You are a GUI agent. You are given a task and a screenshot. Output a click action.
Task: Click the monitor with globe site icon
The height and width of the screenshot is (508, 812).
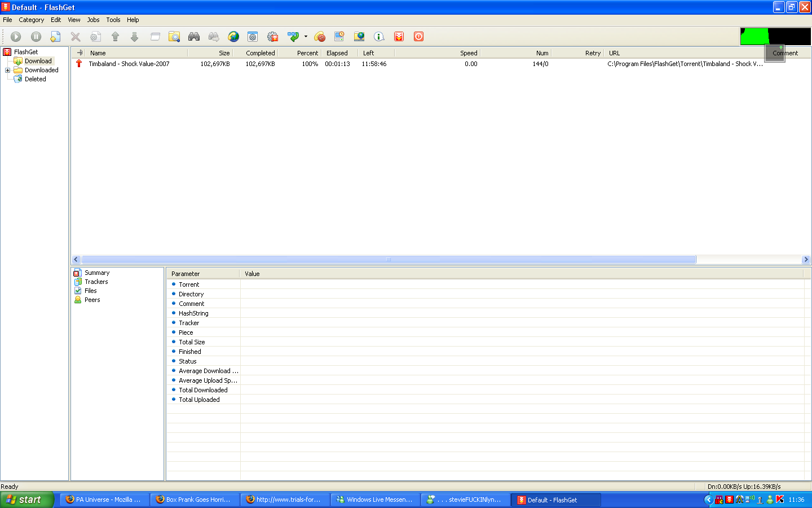pyautogui.click(x=359, y=37)
